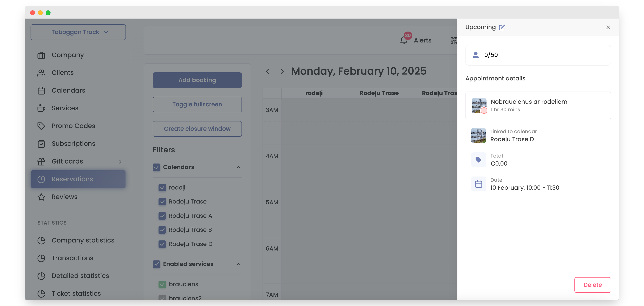
Task: Toggle the Rodeļu Trase B checkbox
Action: pos(162,230)
